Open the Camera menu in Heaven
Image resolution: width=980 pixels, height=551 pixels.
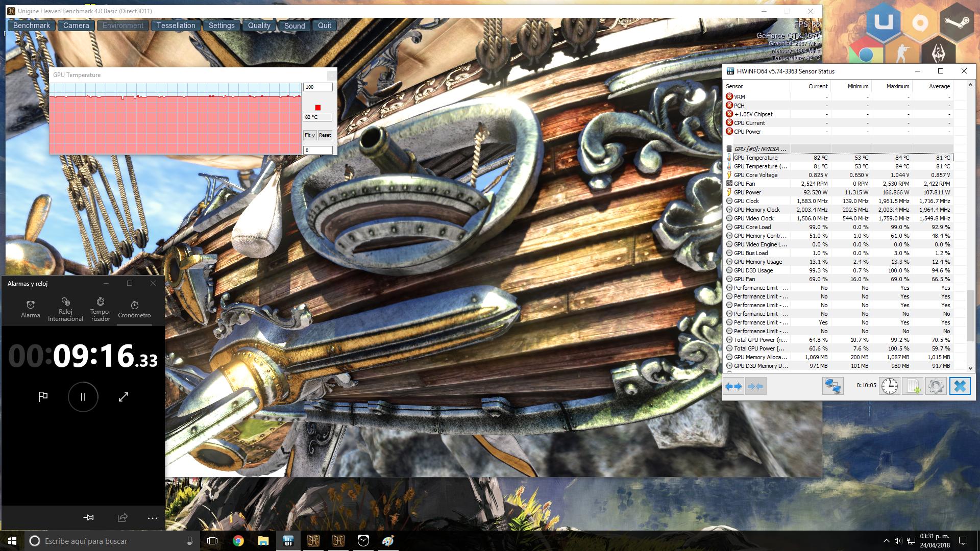pos(76,26)
